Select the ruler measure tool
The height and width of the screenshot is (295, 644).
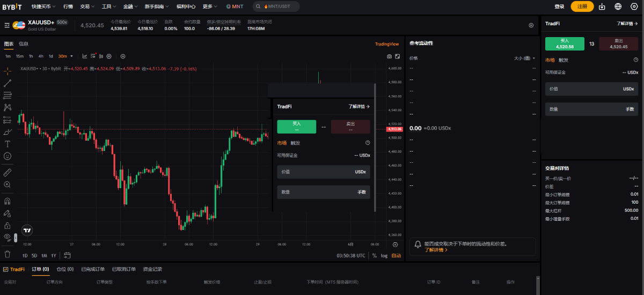[x=8, y=172]
